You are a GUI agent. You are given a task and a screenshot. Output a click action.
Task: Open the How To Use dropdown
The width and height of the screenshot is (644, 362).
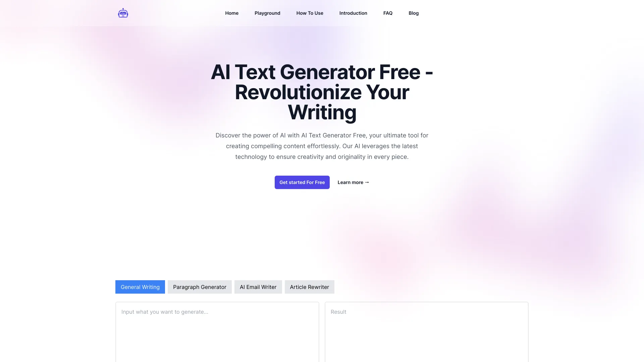click(x=310, y=13)
